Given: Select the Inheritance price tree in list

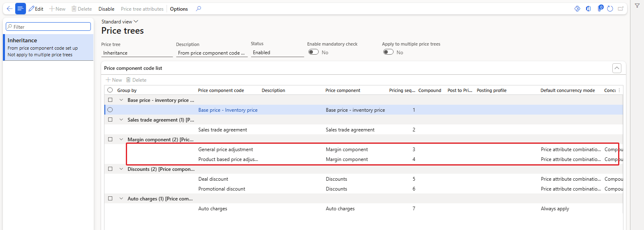Looking at the screenshot, I should [x=48, y=47].
